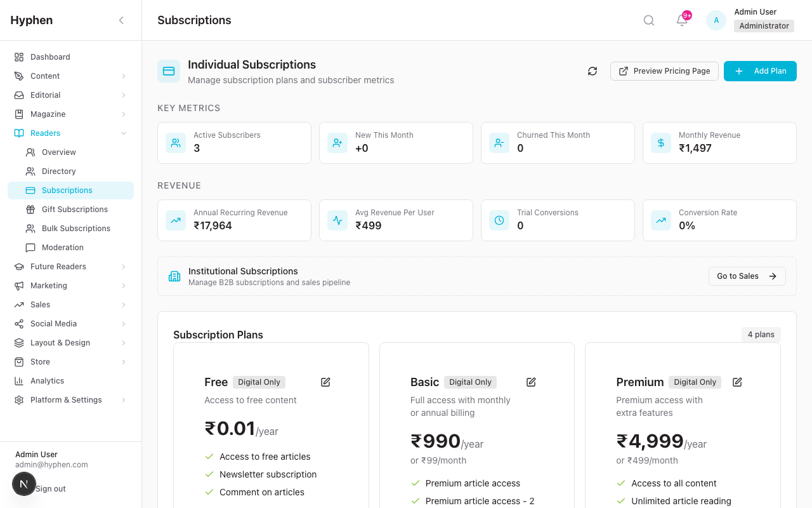Viewport: 812px width, 508px height.
Task: Collapse the sidebar using the top chevron
Action: click(121, 20)
